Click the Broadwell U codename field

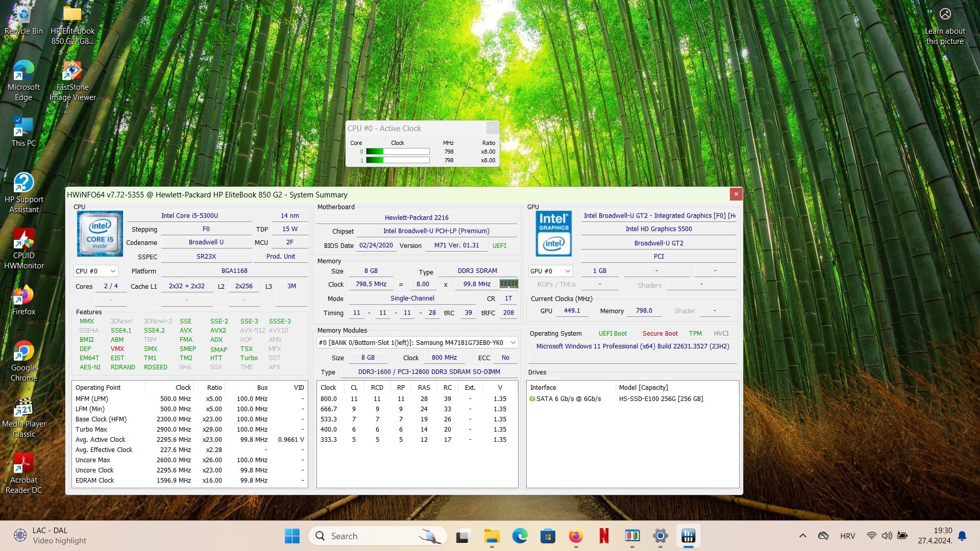click(x=206, y=242)
